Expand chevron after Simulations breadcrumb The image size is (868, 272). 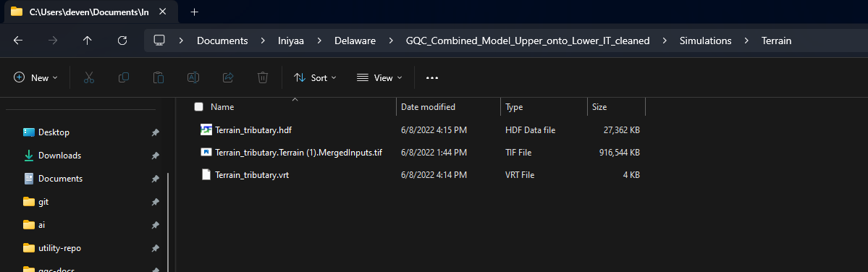[747, 41]
